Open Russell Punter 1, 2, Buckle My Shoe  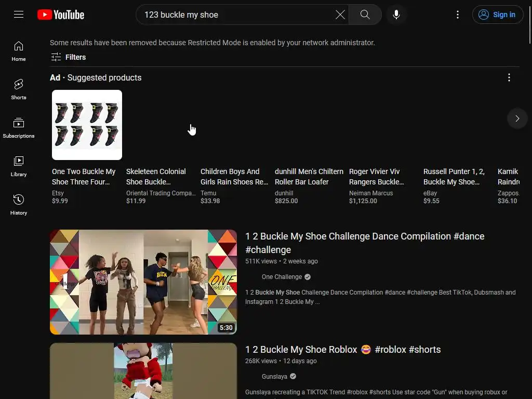454,177
